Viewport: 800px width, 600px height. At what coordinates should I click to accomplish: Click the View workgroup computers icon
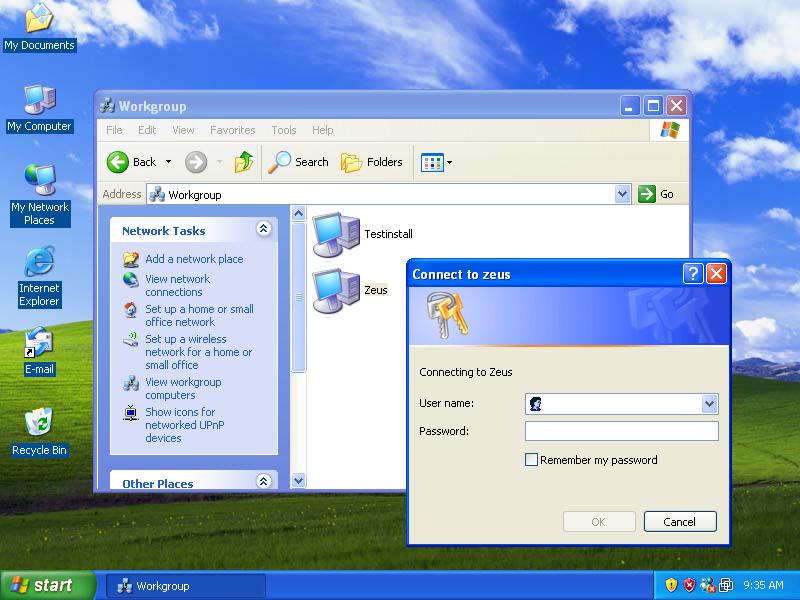(x=131, y=383)
